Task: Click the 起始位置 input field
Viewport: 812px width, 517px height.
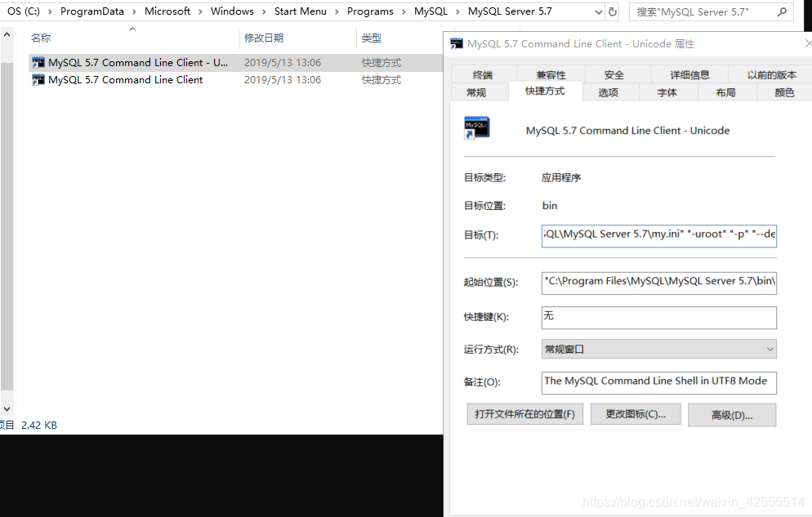Action: pyautogui.click(x=658, y=283)
